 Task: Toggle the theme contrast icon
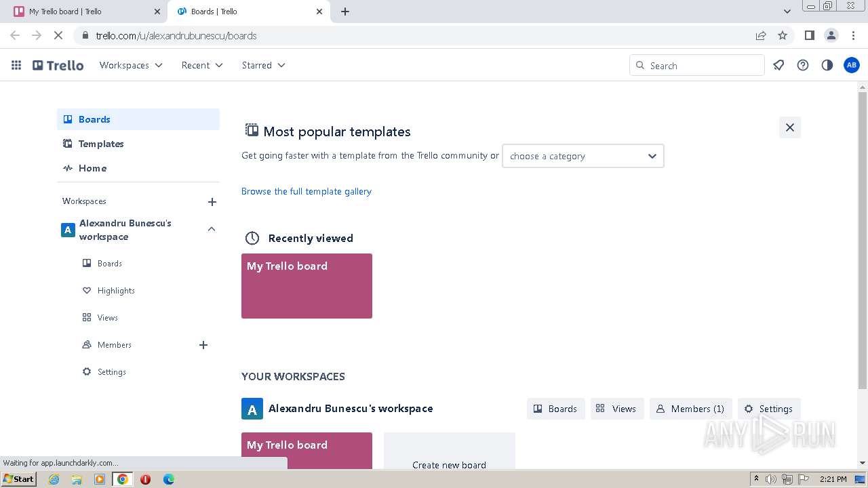(827, 65)
